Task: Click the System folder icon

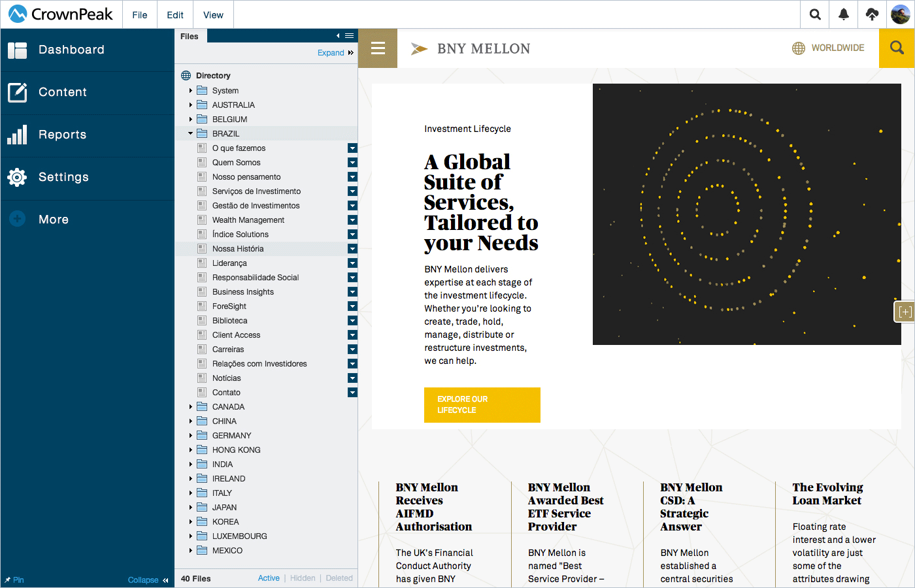Action: (x=202, y=90)
